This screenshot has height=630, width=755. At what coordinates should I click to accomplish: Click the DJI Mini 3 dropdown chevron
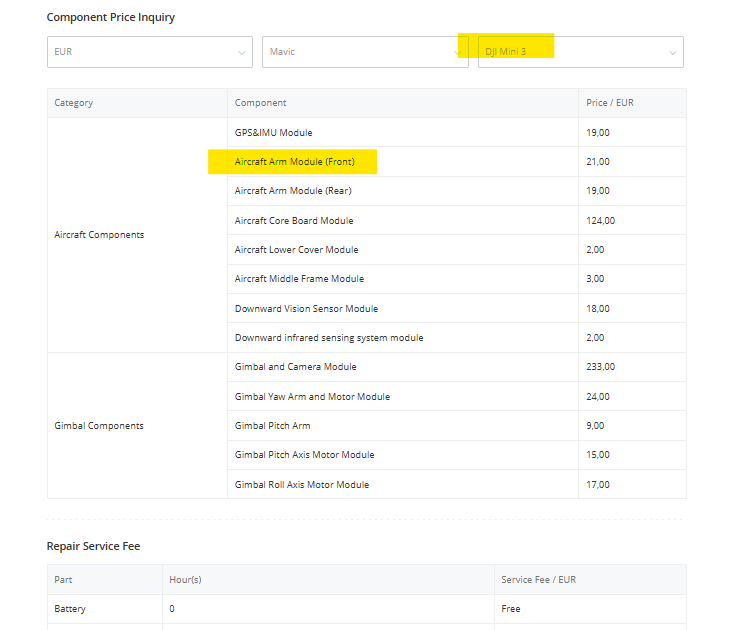point(673,52)
